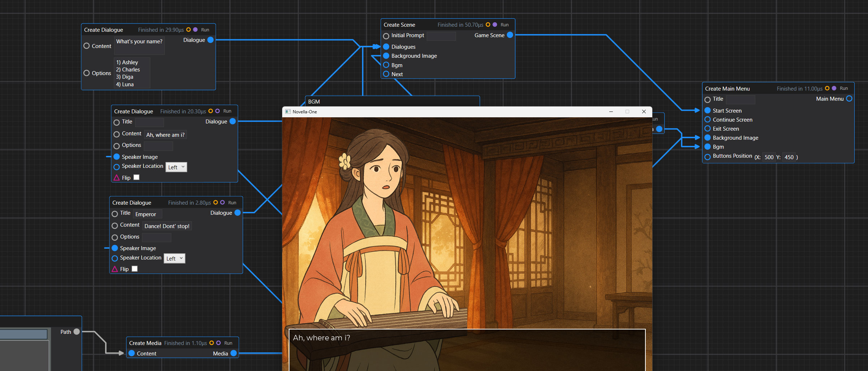Run the 'What's your name?' Create Dialogue node
The image size is (868, 371).
pos(205,30)
